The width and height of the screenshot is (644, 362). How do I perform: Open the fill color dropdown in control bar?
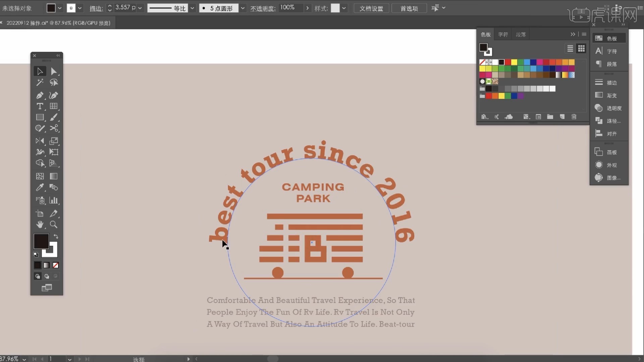(60, 8)
